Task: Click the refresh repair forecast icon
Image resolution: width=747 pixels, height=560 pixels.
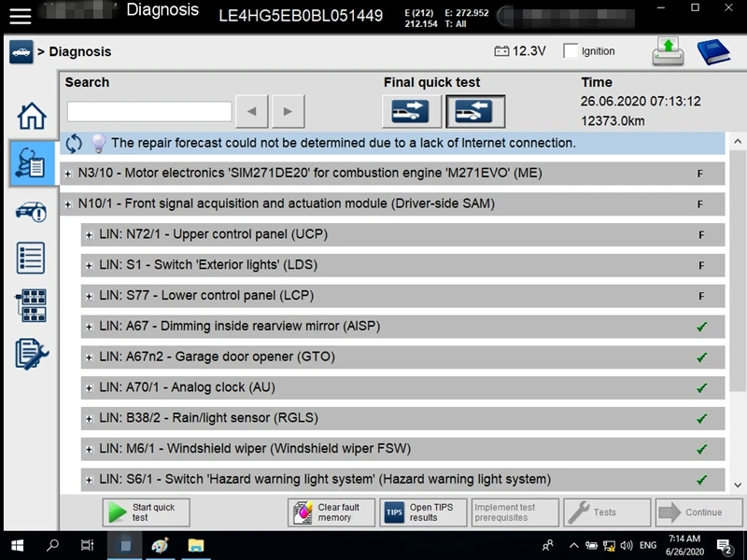Action: [x=74, y=143]
